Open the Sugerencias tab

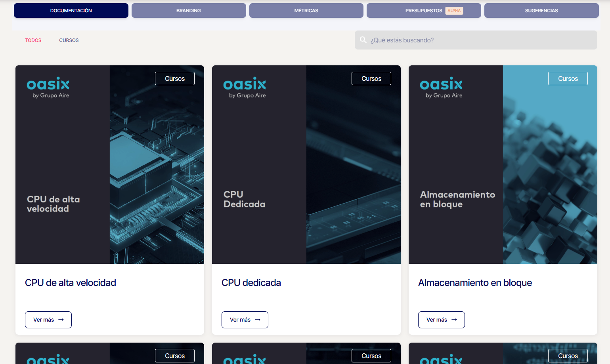click(541, 11)
